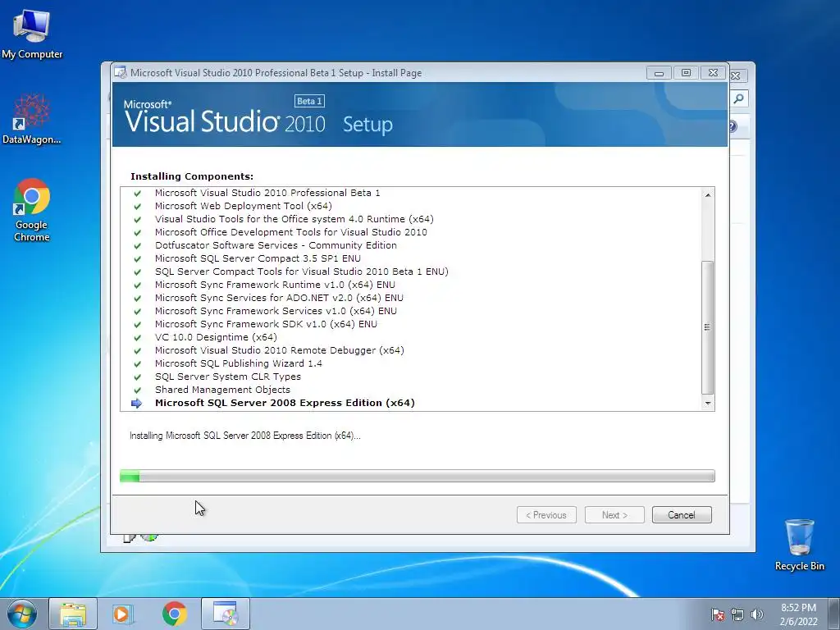Click the blue arrow beside SQL Server 2008 Express
Image resolution: width=840 pixels, height=630 pixels.
[x=137, y=404]
